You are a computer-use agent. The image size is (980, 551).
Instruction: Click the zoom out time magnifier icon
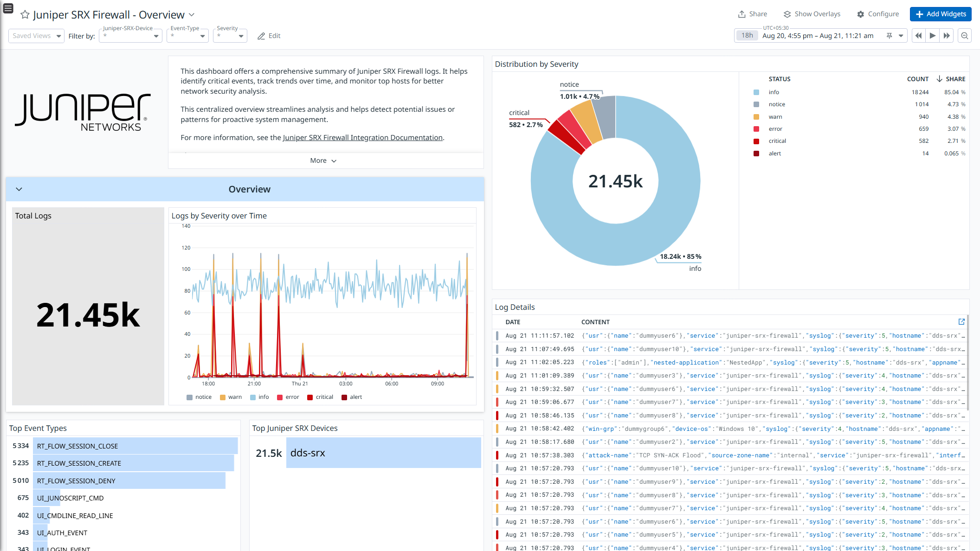[965, 36]
